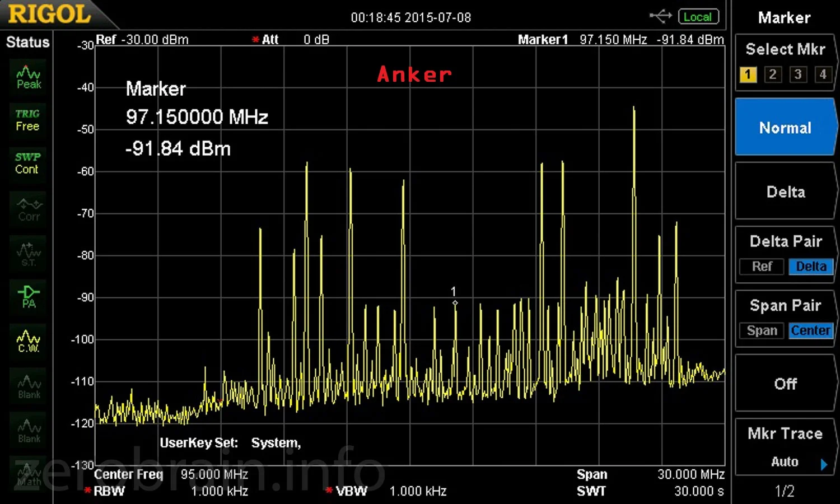This screenshot has width=840, height=504.
Task: Click the red Anker label
Action: tap(414, 74)
